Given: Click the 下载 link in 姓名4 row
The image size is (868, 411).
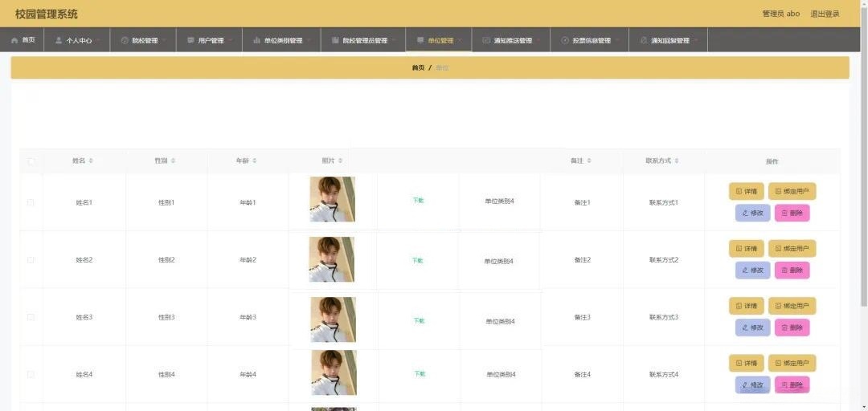Looking at the screenshot, I should click(x=420, y=373).
